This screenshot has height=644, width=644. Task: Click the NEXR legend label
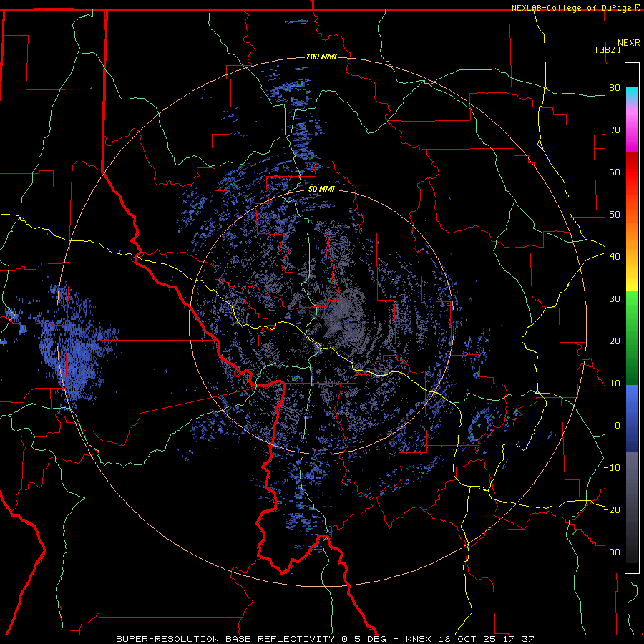tap(629, 43)
